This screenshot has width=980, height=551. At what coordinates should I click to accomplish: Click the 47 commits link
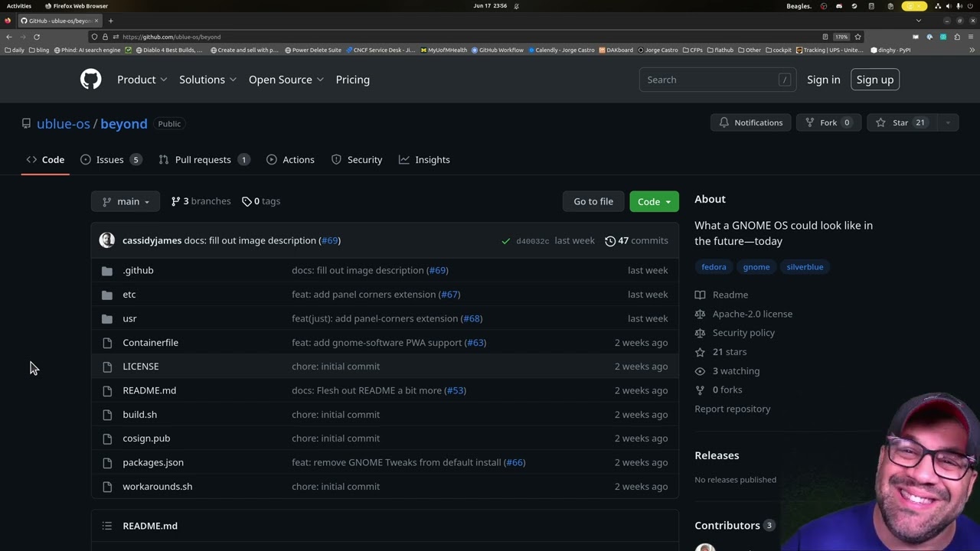(636, 240)
